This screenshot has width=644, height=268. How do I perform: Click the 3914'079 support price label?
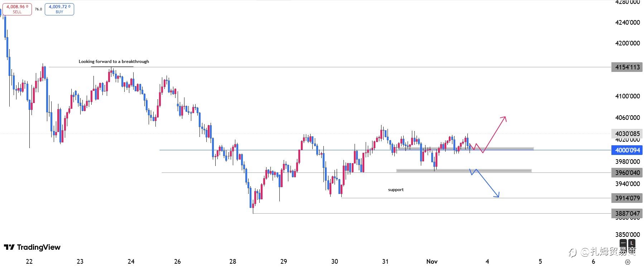pos(627,198)
